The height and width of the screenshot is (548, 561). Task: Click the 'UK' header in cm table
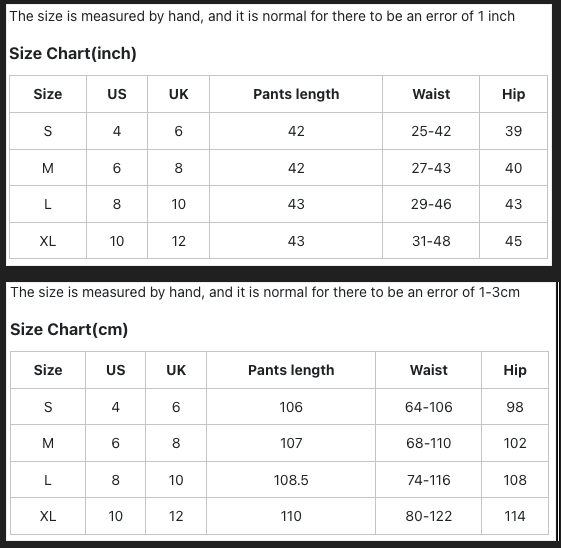click(176, 370)
